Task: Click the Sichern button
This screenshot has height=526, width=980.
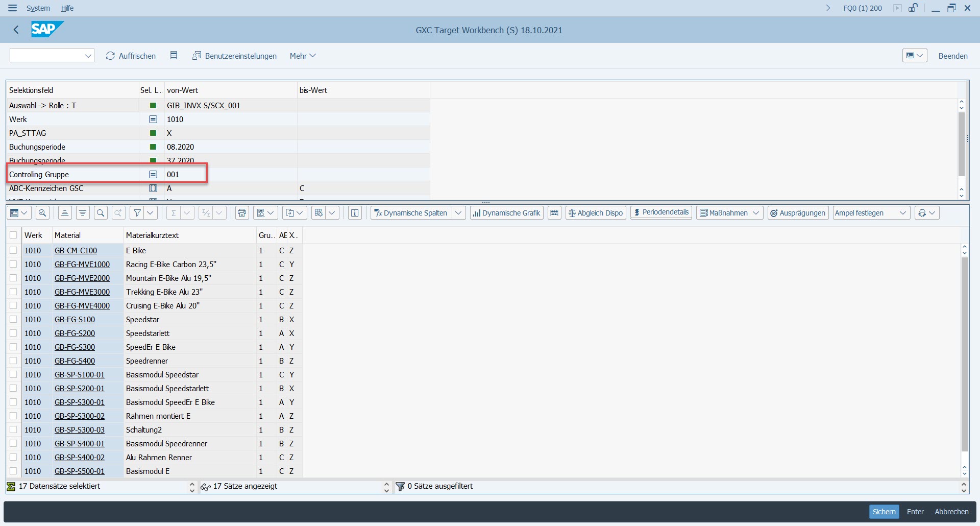Action: click(884, 511)
